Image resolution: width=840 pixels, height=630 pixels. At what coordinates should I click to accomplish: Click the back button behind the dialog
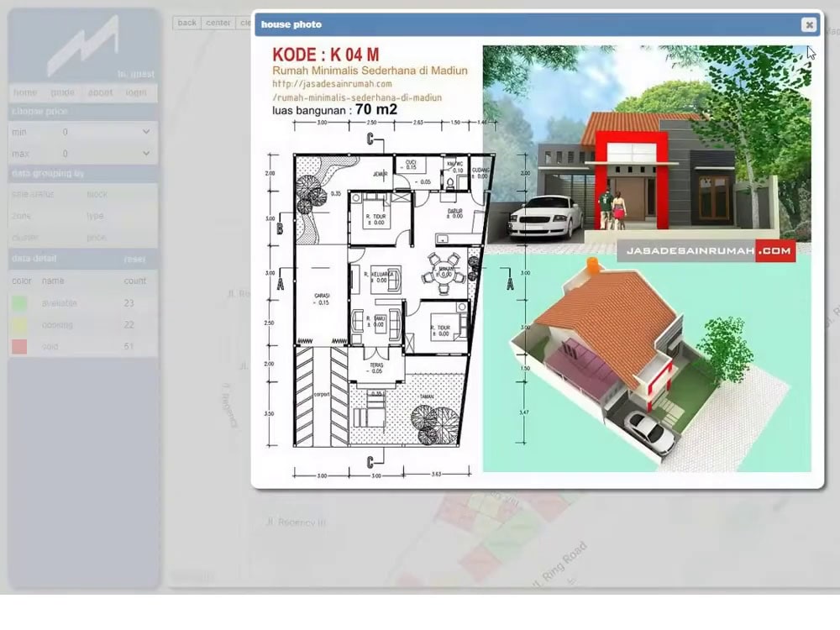(x=187, y=23)
